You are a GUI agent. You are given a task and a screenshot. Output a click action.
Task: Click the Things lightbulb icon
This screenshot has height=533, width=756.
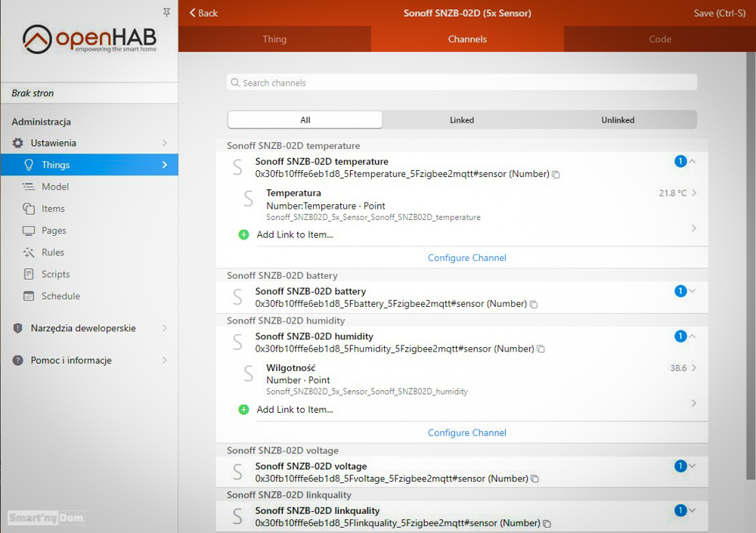pyautogui.click(x=29, y=165)
